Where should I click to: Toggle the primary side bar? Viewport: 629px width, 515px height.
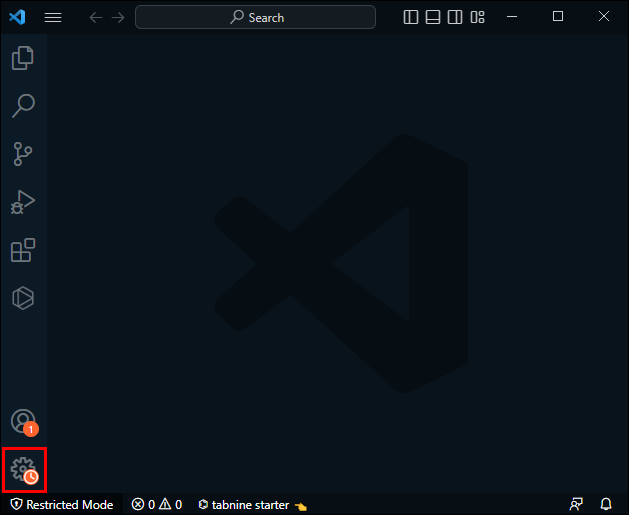point(411,17)
